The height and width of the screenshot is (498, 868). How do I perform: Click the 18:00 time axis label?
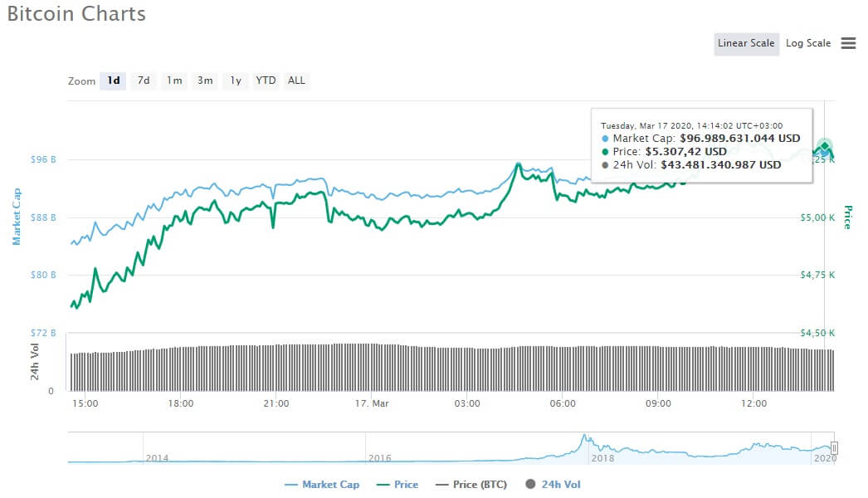tap(181, 404)
